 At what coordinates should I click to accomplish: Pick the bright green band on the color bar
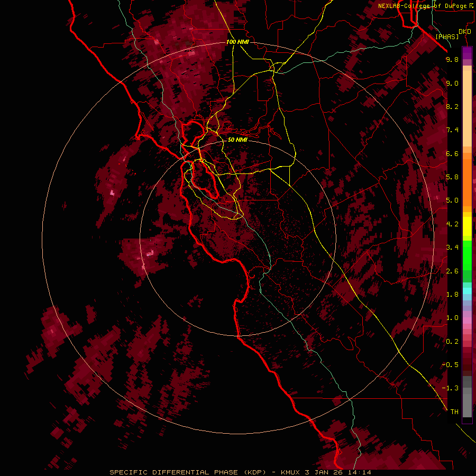[467, 255]
